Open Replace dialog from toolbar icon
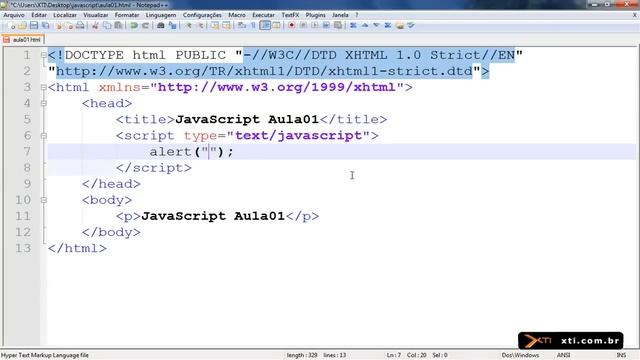 173,25
